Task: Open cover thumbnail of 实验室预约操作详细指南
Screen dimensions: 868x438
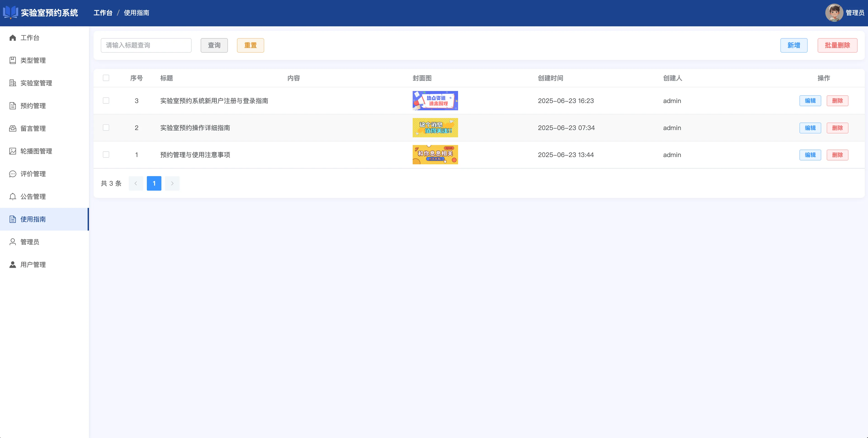Action: point(435,128)
